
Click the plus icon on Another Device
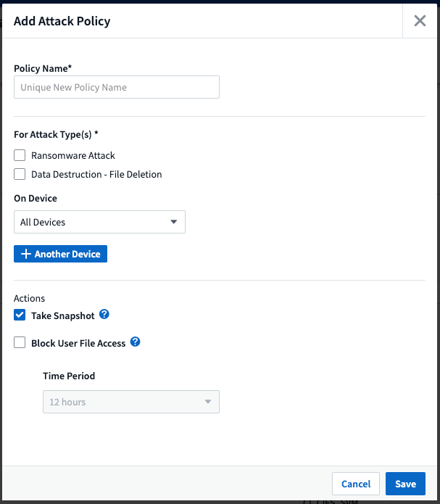(26, 254)
